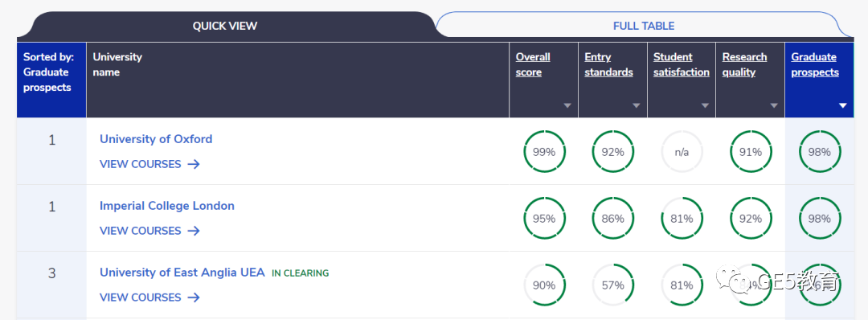Open the Imperial College London link

(x=167, y=205)
